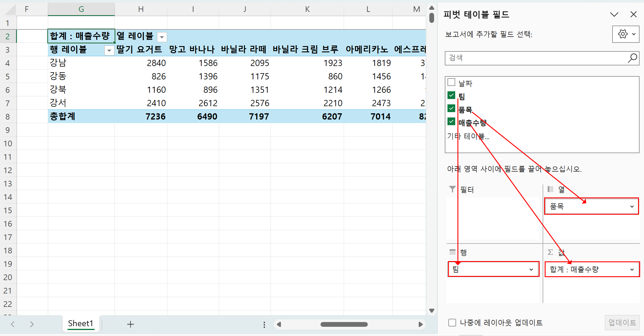
Task: Select the 바닐라 크림 브루 column header cell
Action: click(307, 49)
